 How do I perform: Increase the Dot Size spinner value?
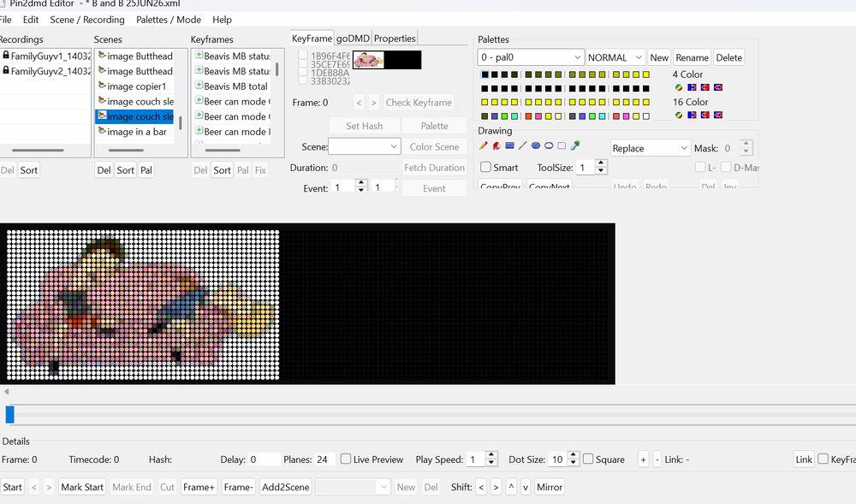click(574, 455)
